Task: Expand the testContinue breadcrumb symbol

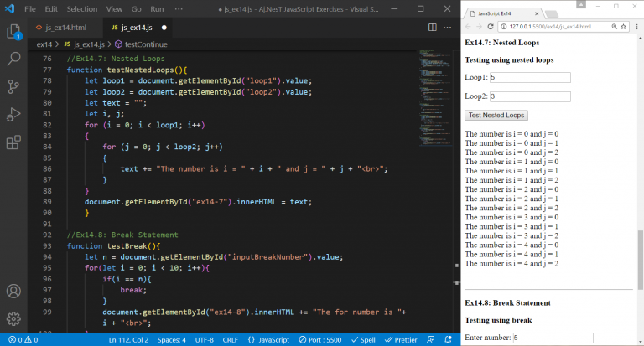Action: tap(144, 44)
